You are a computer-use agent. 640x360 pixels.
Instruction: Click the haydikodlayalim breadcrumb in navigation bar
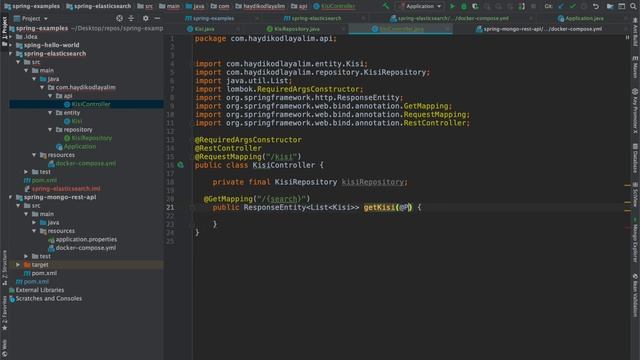point(260,6)
